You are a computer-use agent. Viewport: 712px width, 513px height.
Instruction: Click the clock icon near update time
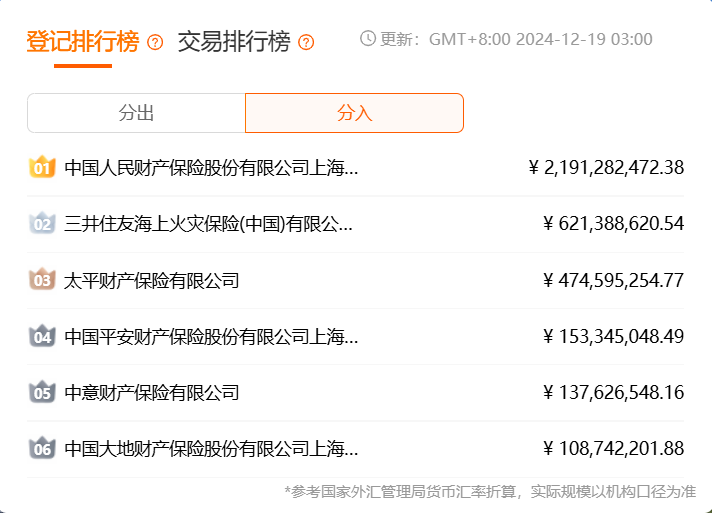368,39
